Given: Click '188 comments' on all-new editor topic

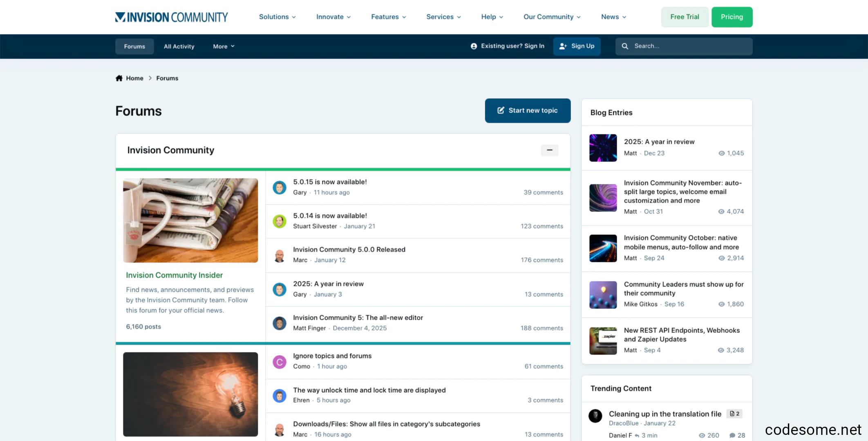Looking at the screenshot, I should point(541,328).
